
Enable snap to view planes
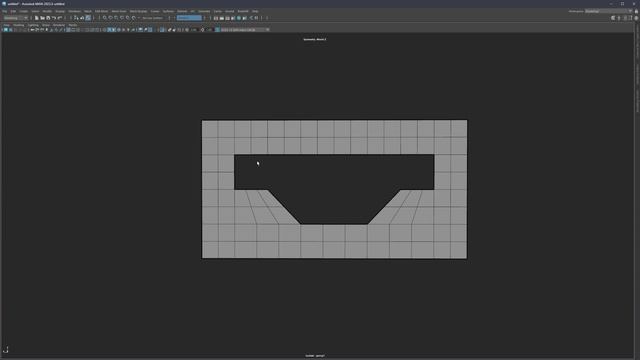pyautogui.click(x=128, y=18)
